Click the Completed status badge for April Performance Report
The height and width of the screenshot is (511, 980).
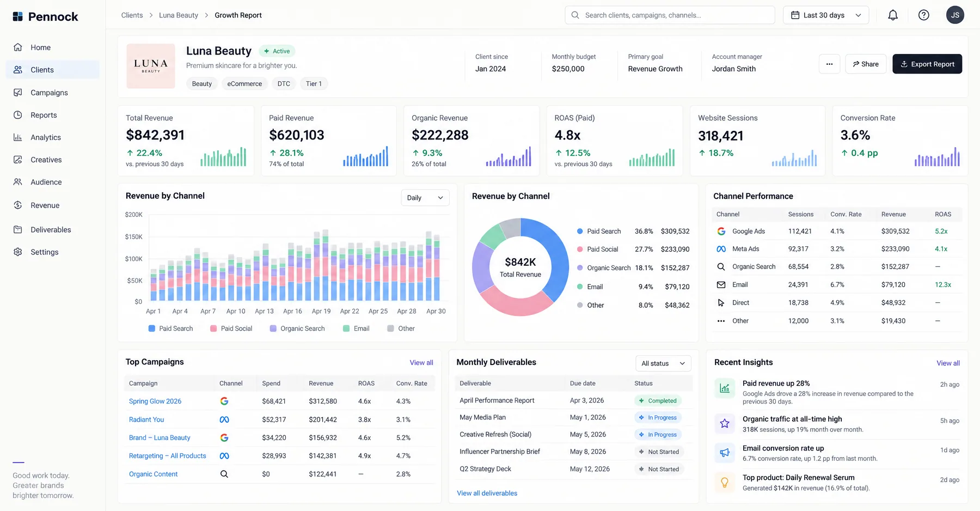(658, 400)
